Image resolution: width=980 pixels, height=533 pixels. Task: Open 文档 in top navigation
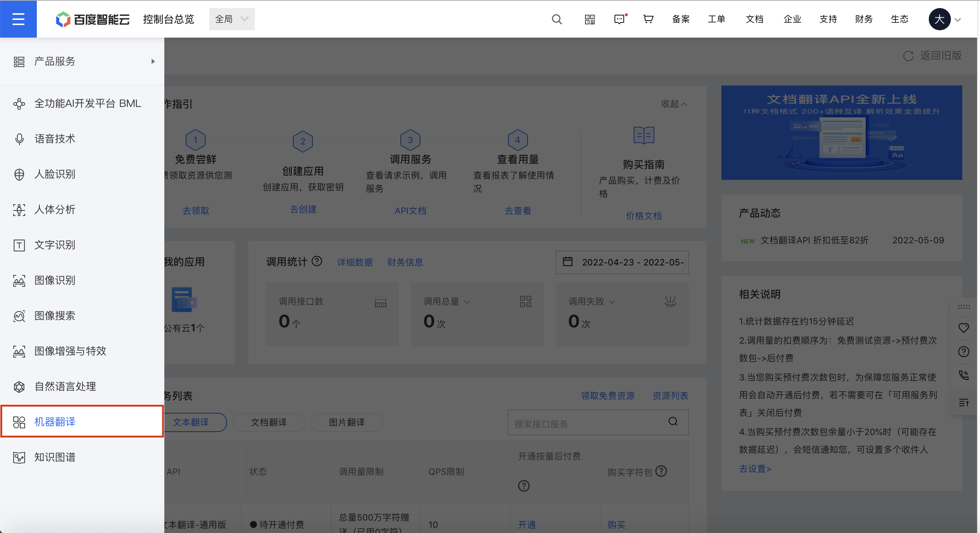coord(755,19)
